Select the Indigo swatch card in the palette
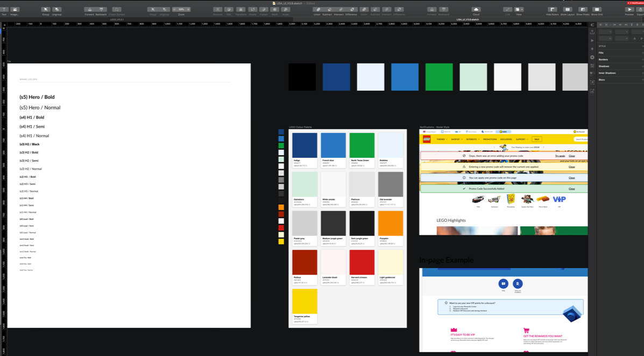This screenshot has width=644, height=356. [305, 150]
